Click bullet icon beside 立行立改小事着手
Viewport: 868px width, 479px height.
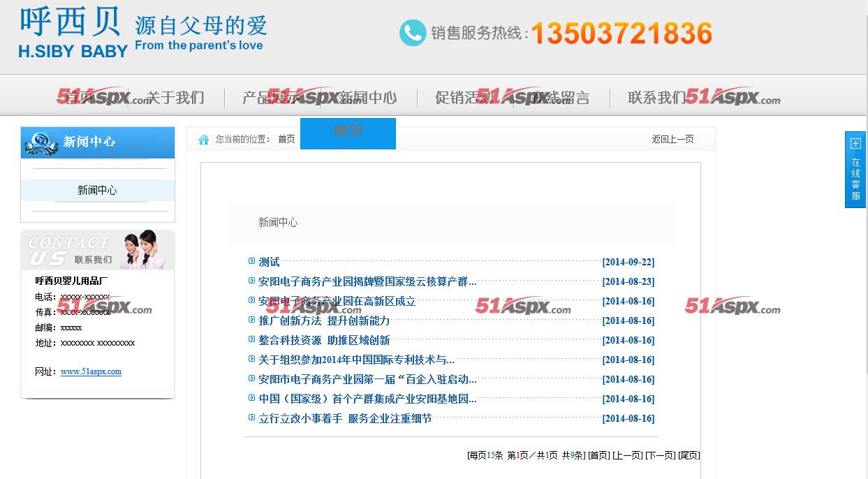click(x=252, y=418)
